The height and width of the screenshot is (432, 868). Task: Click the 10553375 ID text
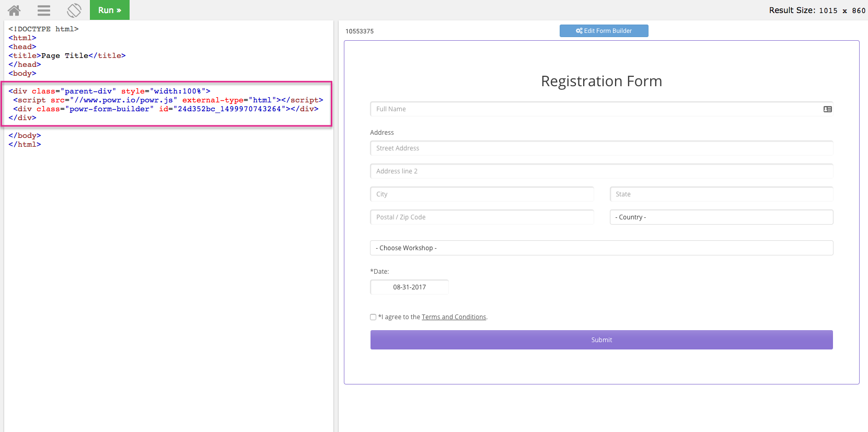point(360,31)
